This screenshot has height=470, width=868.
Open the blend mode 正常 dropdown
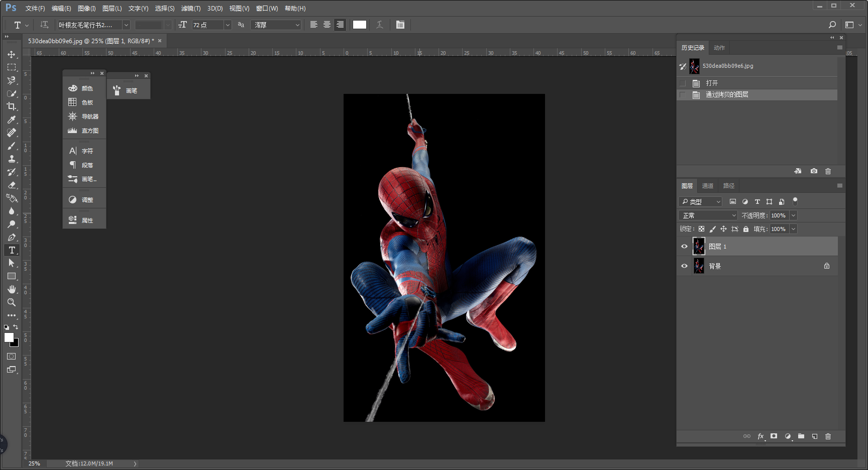[708, 215]
